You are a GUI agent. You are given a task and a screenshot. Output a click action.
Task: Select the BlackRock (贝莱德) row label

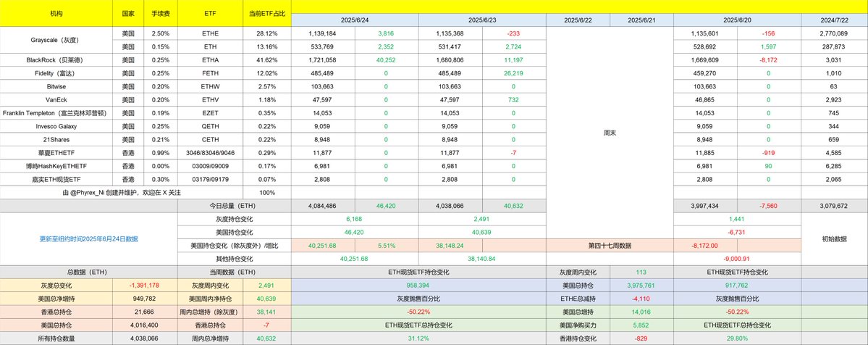pyautogui.click(x=56, y=60)
